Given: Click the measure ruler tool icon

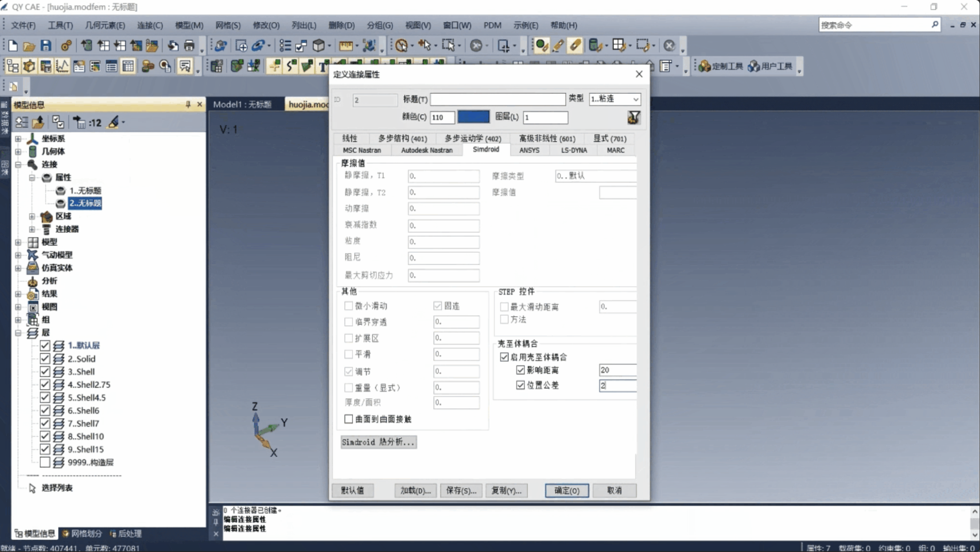Looking at the screenshot, I should [x=345, y=46].
